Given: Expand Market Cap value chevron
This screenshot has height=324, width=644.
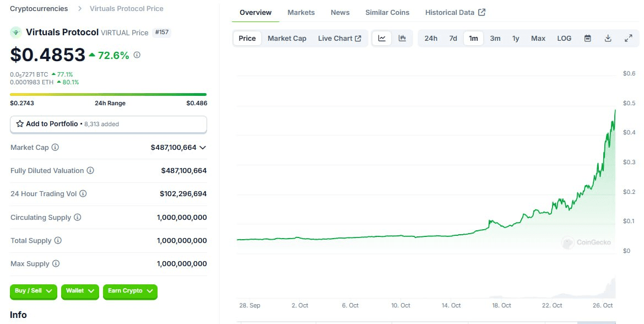Looking at the screenshot, I should 203,148.
